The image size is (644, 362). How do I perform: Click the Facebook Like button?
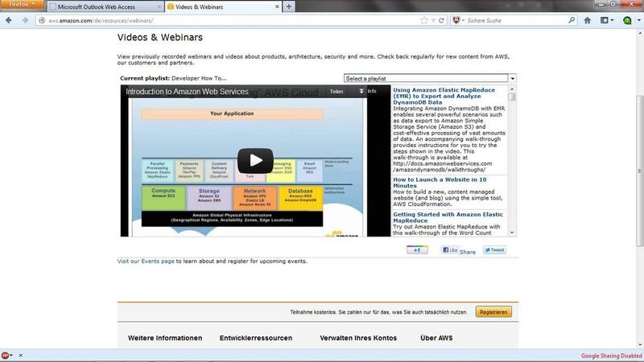tap(449, 250)
